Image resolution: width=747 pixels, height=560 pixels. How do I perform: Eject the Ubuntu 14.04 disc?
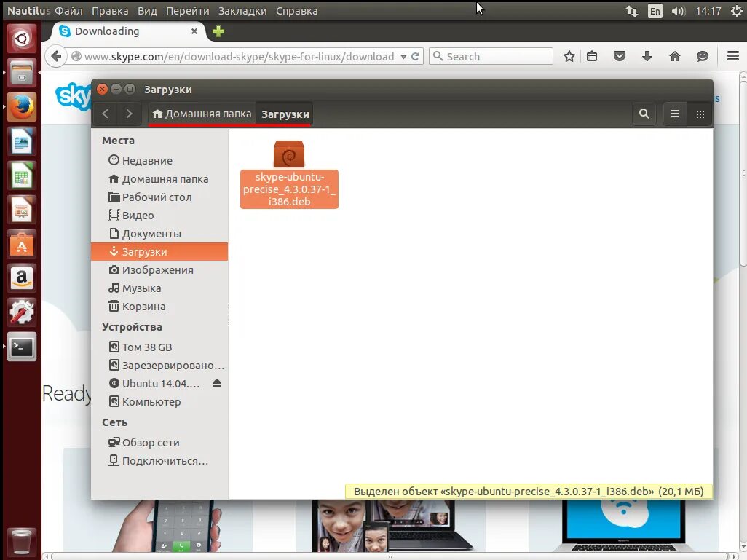coord(217,383)
